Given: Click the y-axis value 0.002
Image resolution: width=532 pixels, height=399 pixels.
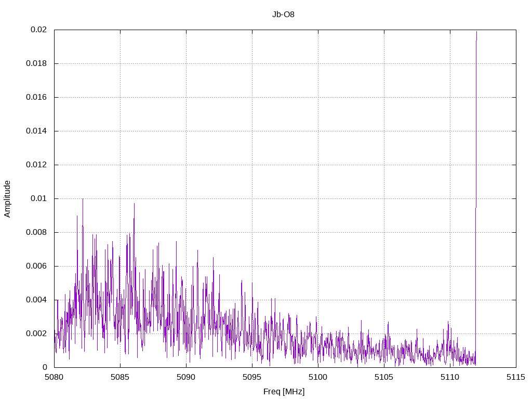Looking at the screenshot, I should 36,334.
